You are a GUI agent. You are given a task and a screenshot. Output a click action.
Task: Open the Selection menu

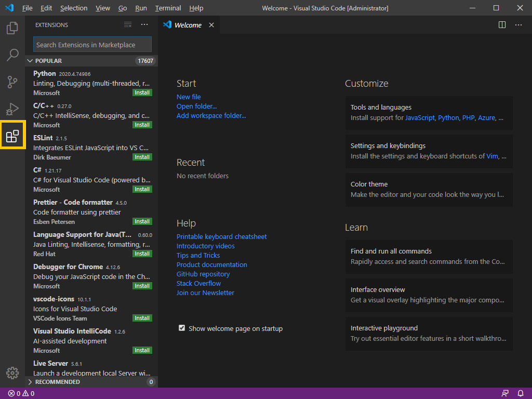74,8
